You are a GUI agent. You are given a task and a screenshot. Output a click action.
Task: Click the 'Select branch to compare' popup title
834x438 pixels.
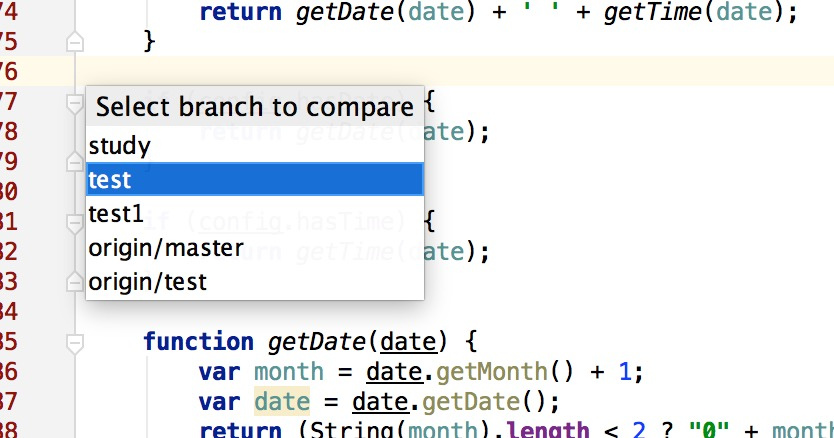click(x=255, y=107)
